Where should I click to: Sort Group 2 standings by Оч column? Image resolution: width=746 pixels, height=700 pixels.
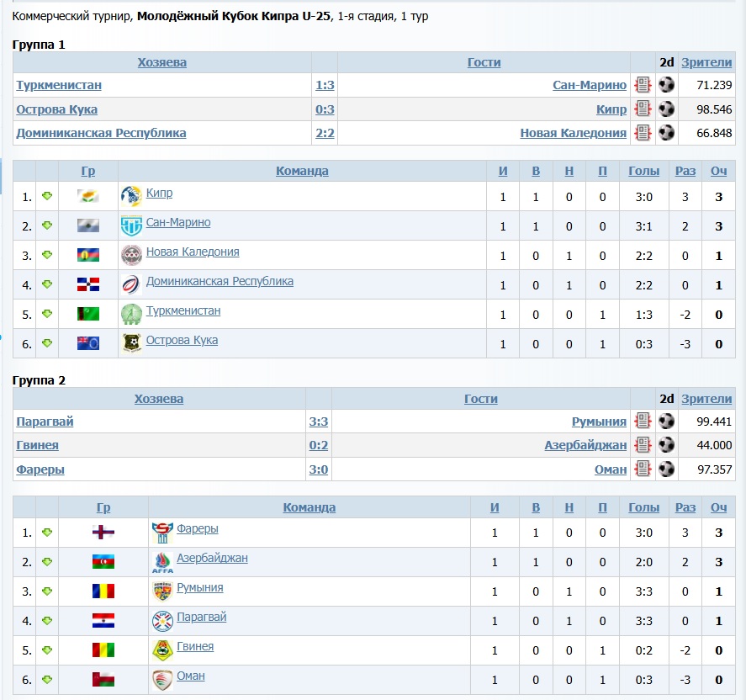pos(718,507)
